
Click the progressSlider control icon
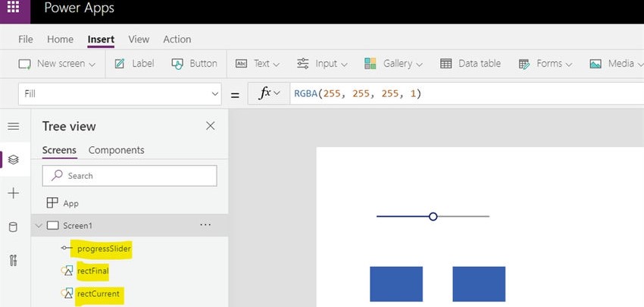point(66,248)
